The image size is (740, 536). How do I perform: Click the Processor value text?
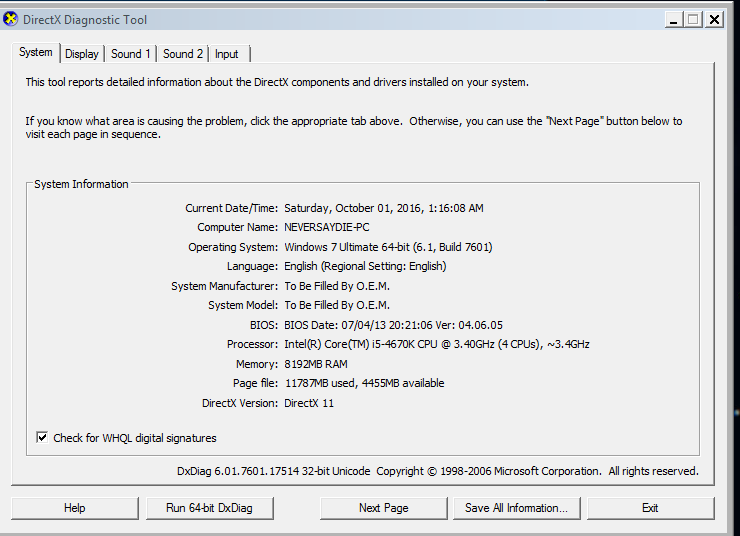(436, 344)
